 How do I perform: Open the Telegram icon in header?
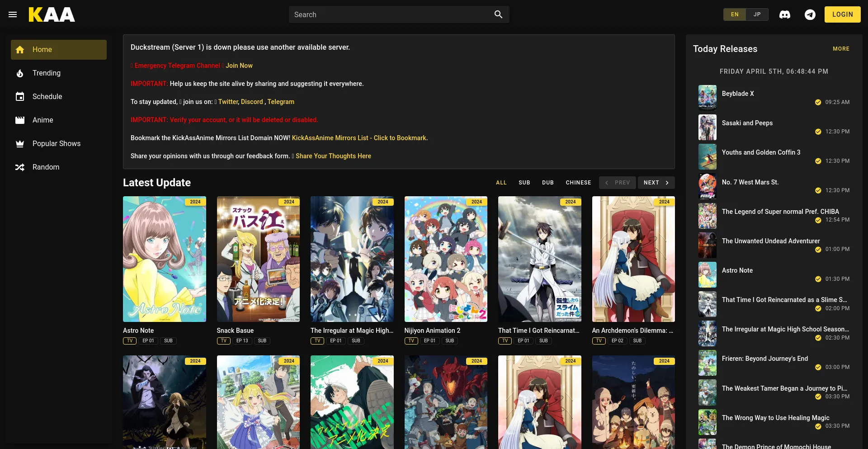point(810,14)
